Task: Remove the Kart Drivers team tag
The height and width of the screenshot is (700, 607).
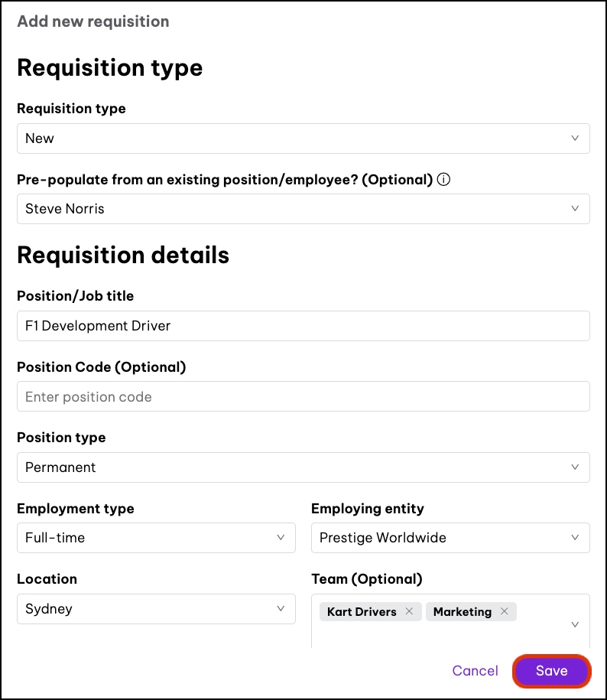Action: 409,611
